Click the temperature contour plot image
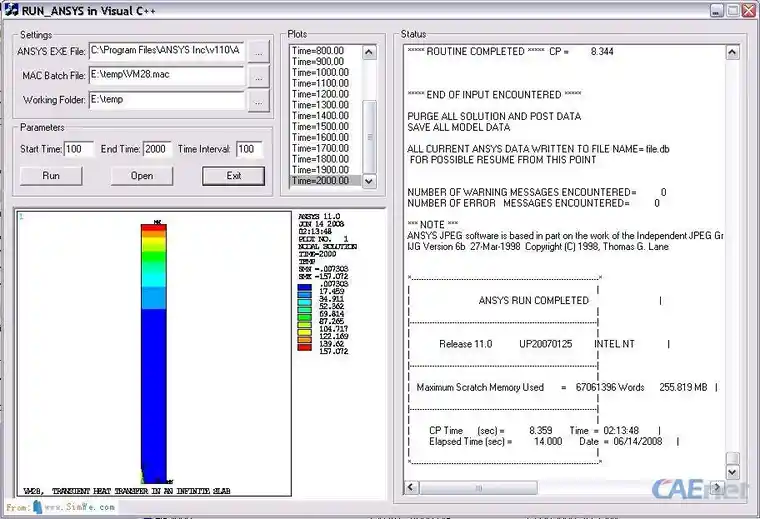The width and height of the screenshot is (760, 519). (x=154, y=354)
